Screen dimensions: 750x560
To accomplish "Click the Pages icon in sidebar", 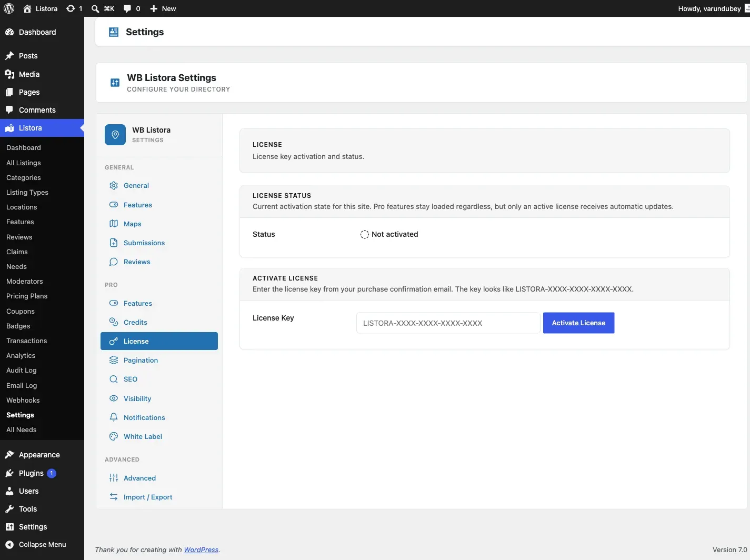I will [x=9, y=92].
